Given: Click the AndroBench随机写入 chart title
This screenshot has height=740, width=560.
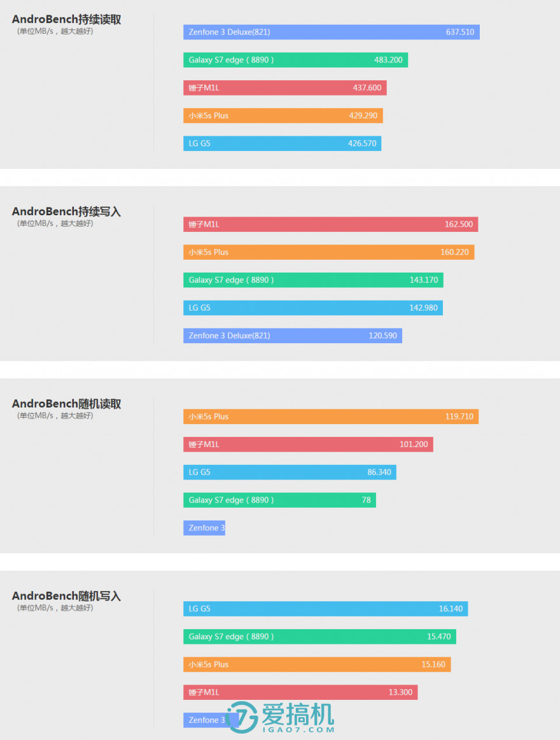Looking at the screenshot, I should coord(66,597).
